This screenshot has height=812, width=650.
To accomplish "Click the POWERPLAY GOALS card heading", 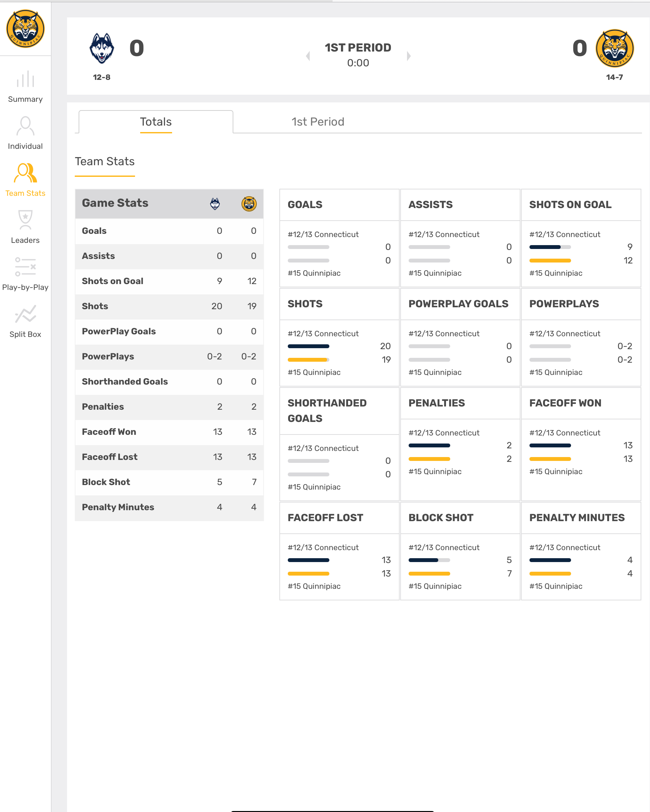I will [x=458, y=304].
